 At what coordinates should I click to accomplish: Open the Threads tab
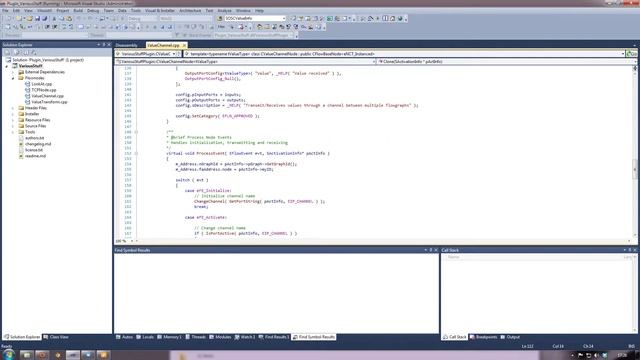(196, 337)
